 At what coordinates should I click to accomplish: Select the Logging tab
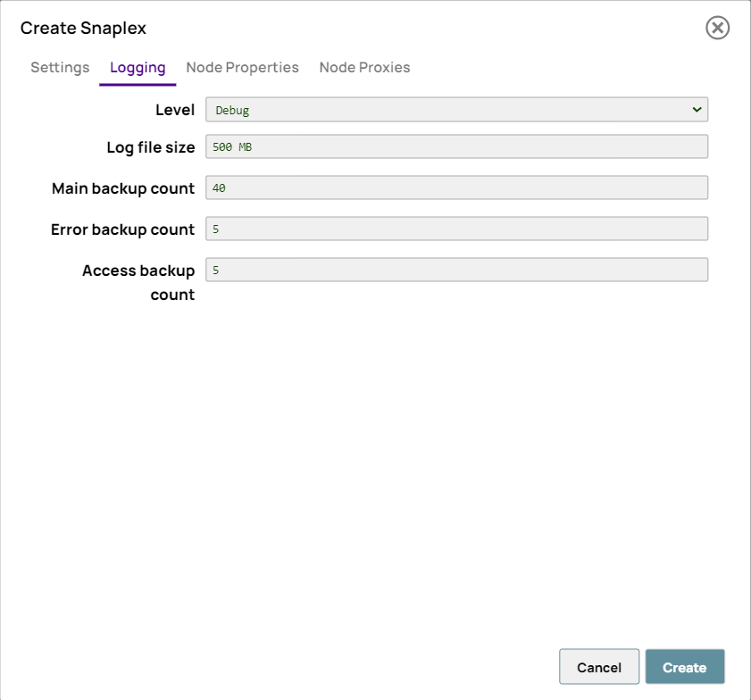pos(138,67)
